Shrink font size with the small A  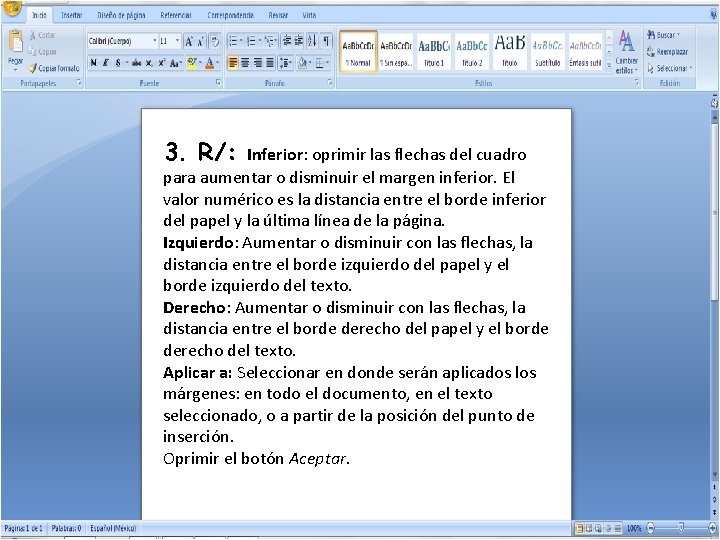201,41
